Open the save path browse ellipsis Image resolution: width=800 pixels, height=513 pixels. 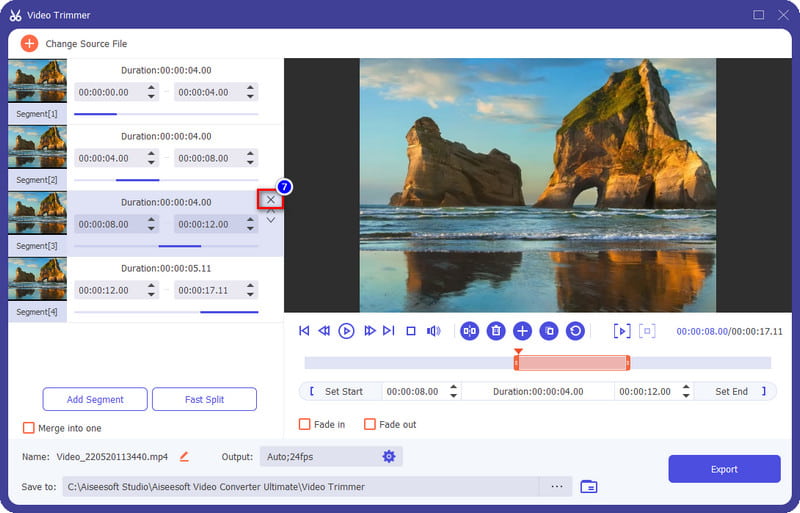pyautogui.click(x=556, y=487)
